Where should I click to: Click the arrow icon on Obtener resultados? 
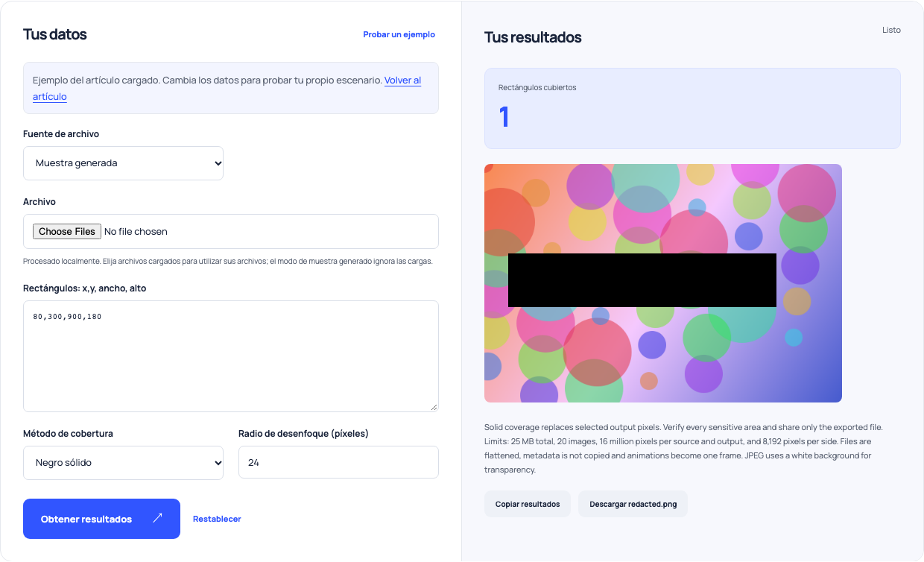[x=157, y=518]
